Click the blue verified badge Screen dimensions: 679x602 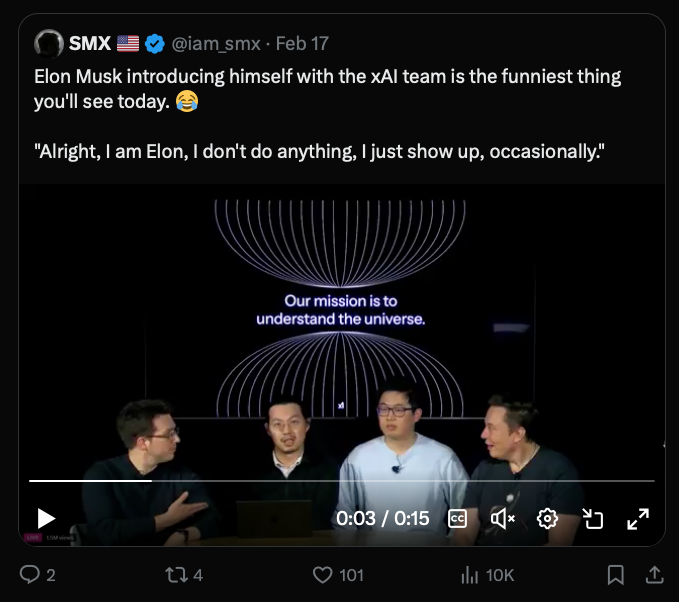tap(155, 44)
